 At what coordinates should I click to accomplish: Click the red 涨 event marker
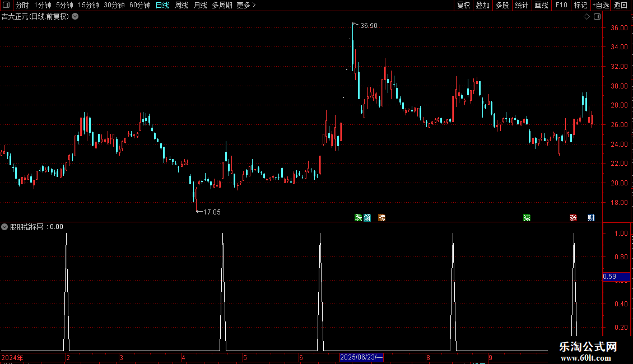pyautogui.click(x=573, y=218)
